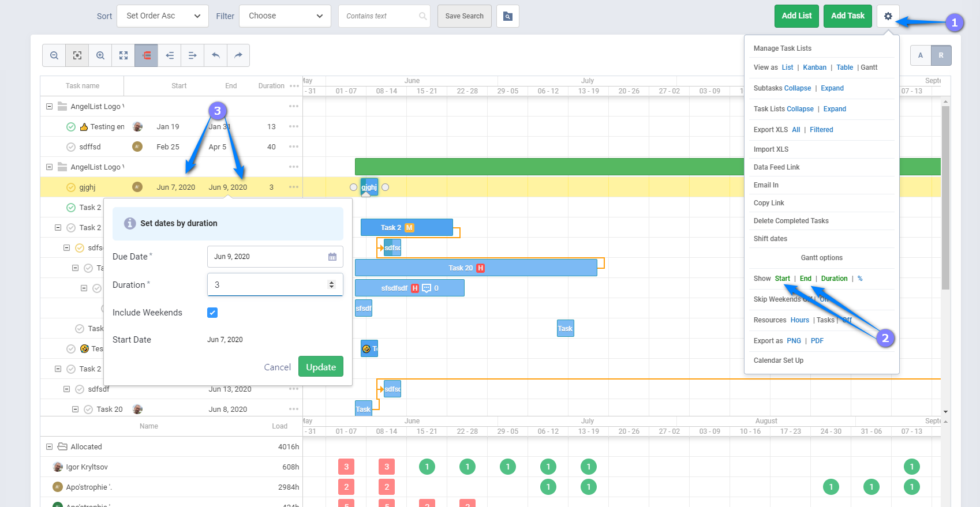980x507 pixels.
Task: Click the blue Task 20 Gantt bar
Action: (x=476, y=268)
